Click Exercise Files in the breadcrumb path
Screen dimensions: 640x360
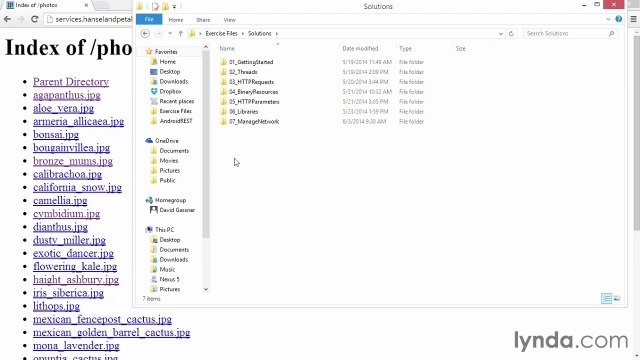coord(221,33)
